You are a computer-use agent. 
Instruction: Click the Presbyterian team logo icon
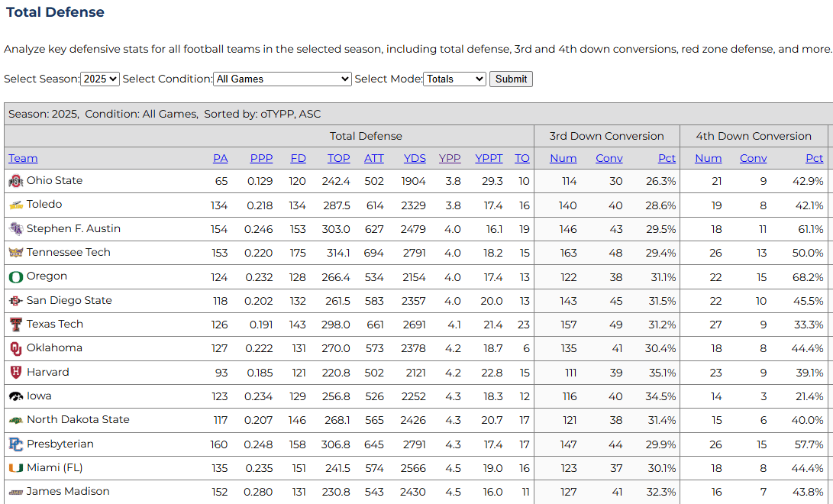click(x=15, y=444)
